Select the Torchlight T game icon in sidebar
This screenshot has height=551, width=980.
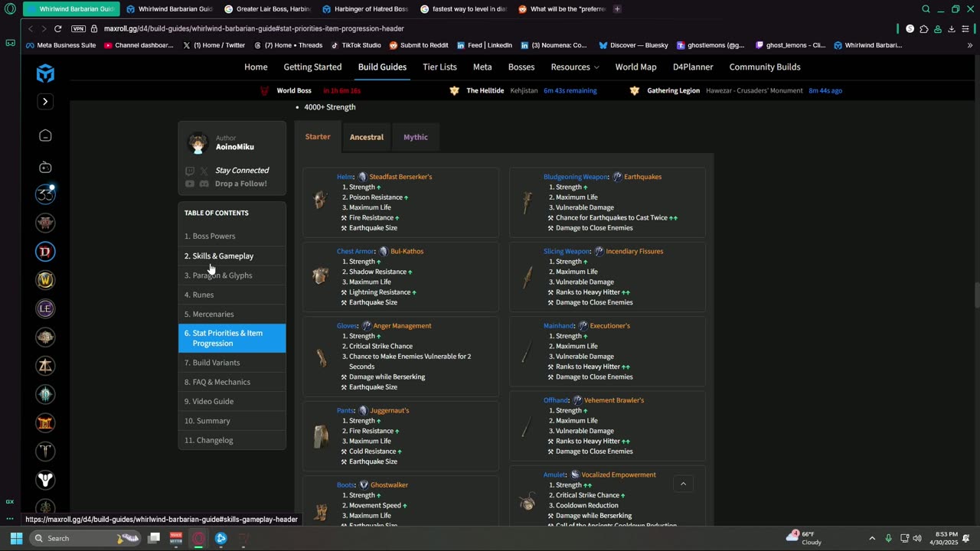[x=45, y=452]
